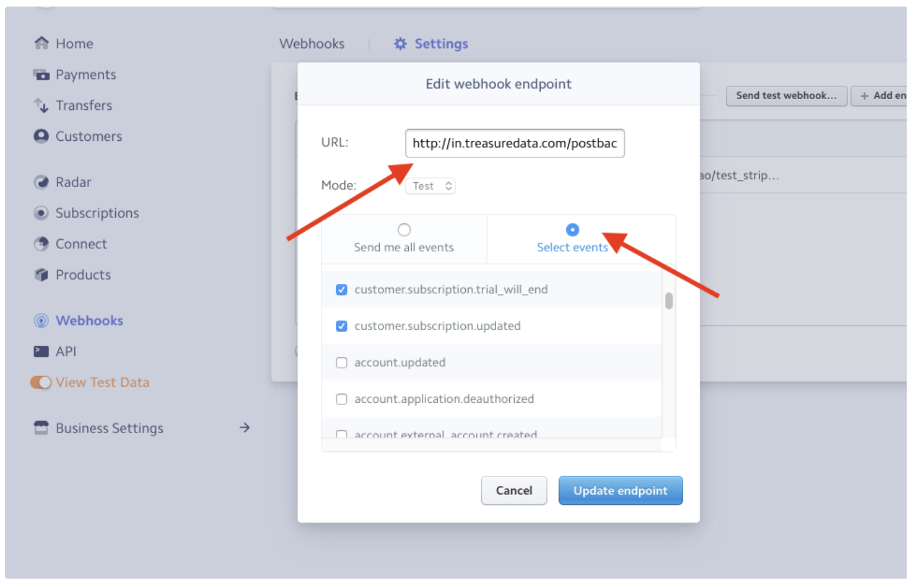Click the Products box icon
Image resolution: width=915 pixels, height=588 pixels.
click(41, 275)
